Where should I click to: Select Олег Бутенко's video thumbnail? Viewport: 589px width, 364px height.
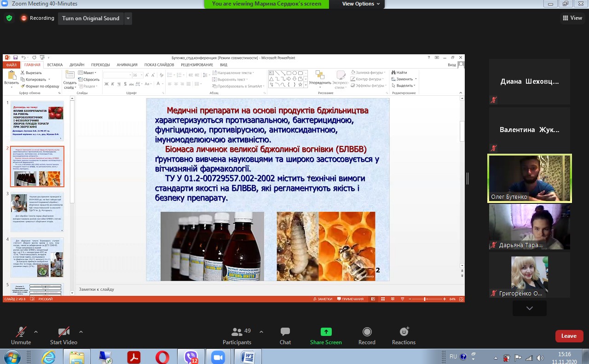529,178
